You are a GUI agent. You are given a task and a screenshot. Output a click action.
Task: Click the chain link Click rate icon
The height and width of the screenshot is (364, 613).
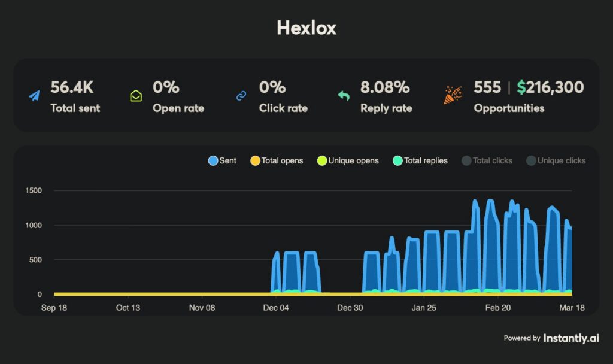(241, 96)
